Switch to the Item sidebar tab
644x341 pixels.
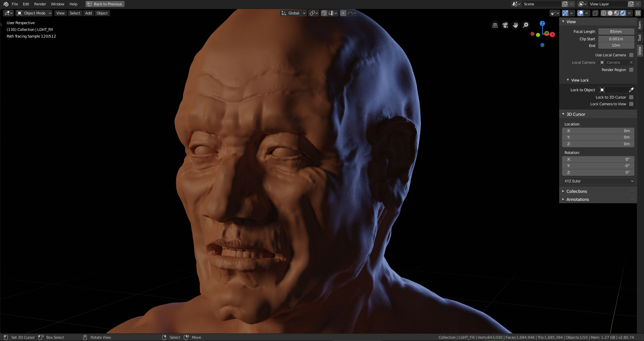(640, 25)
